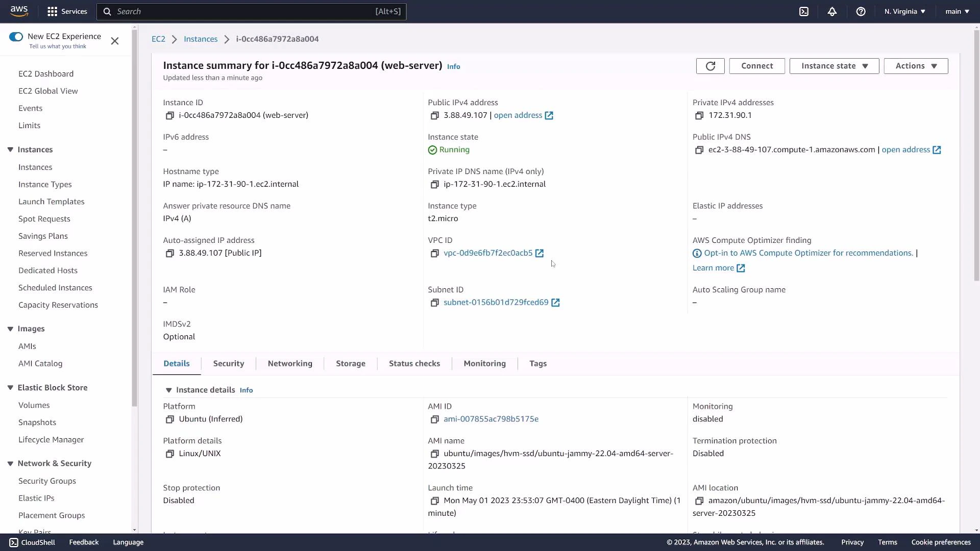Click the refresh icon near Connect
980x551 pixels.
click(x=710, y=66)
